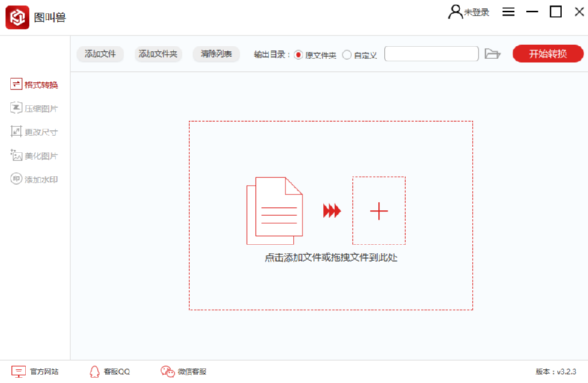
Task: Click the text 点击添加文件或拖拽文件到此处
Action: pyautogui.click(x=331, y=257)
